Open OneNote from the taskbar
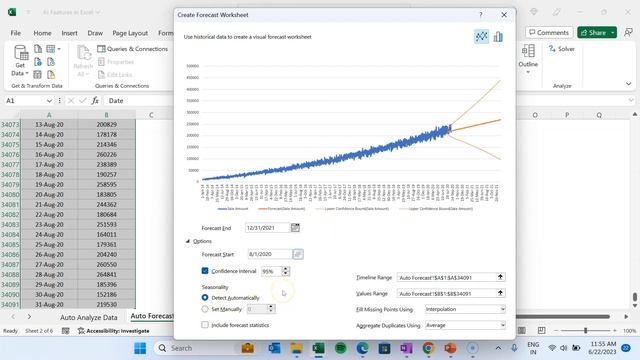The image size is (640, 360). click(x=406, y=348)
